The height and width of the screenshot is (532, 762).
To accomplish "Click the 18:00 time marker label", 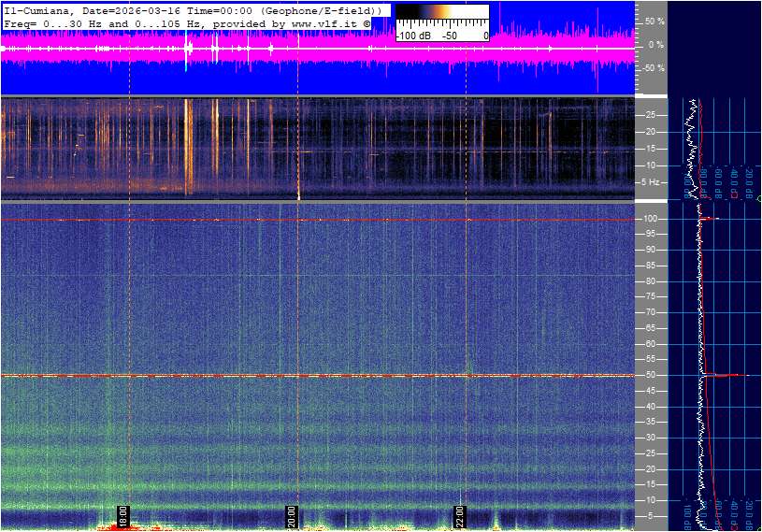I will 122,515.
